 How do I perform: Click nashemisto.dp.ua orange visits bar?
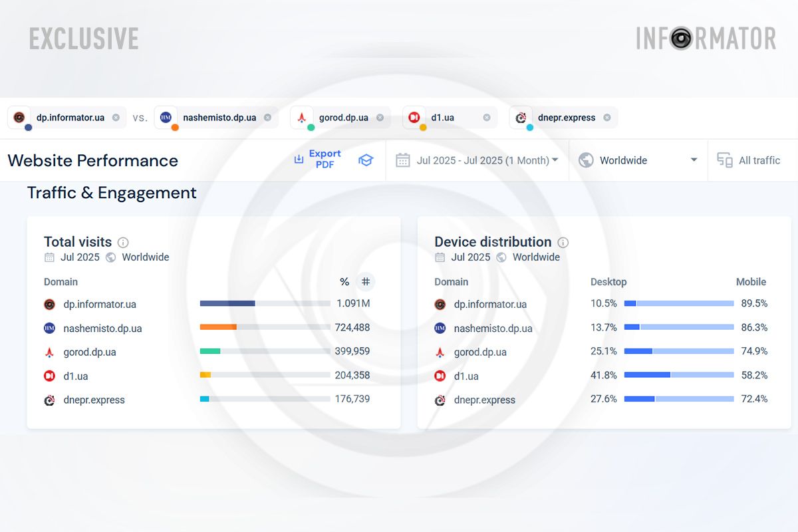pos(218,327)
